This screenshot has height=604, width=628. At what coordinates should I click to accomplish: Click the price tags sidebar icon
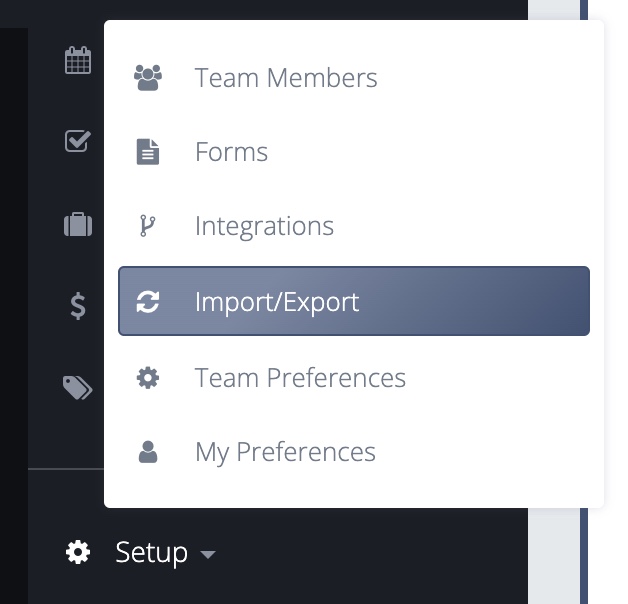pos(78,388)
